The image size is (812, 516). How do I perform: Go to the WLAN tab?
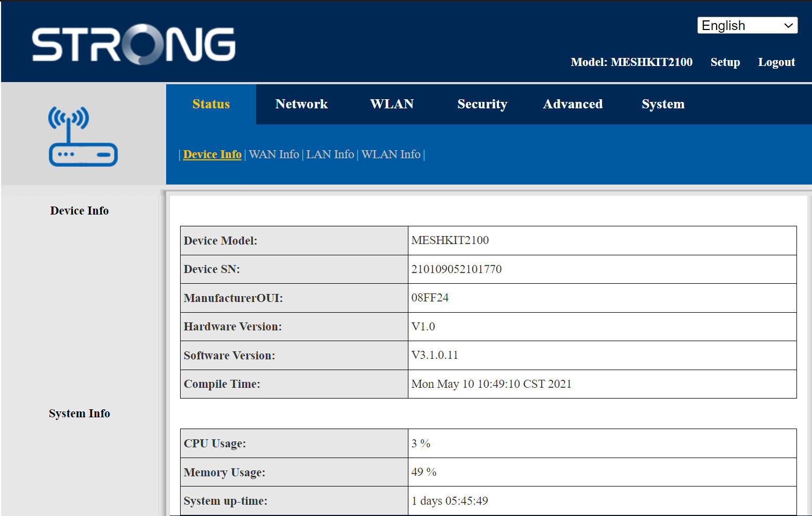(x=392, y=104)
